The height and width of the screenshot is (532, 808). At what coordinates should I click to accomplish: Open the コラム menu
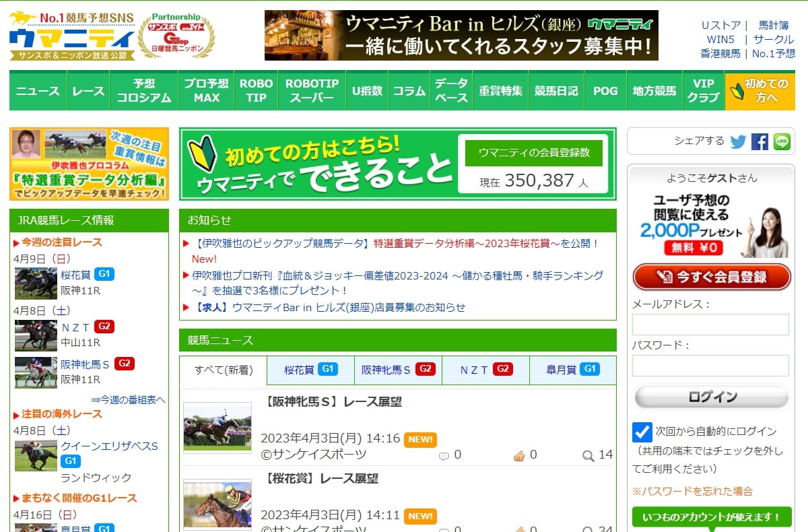click(409, 91)
